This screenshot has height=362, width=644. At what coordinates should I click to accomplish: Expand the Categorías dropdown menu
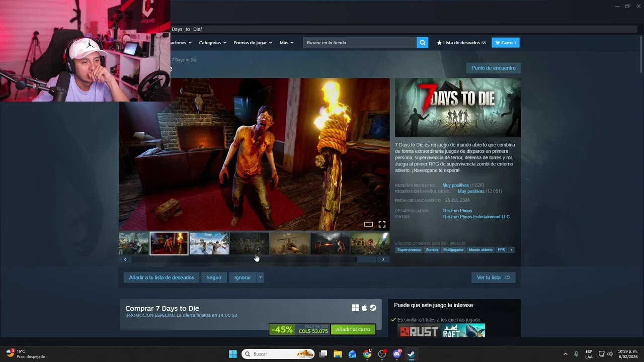212,43
